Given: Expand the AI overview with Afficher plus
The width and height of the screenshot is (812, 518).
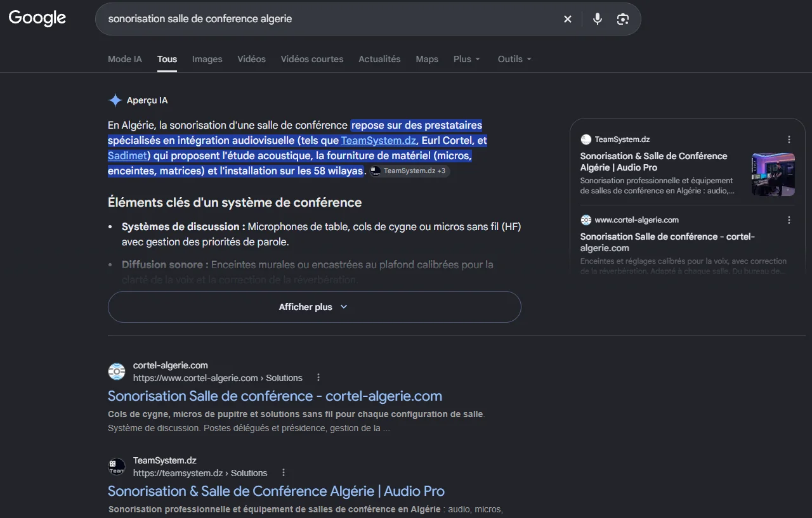Looking at the screenshot, I should click(x=314, y=307).
